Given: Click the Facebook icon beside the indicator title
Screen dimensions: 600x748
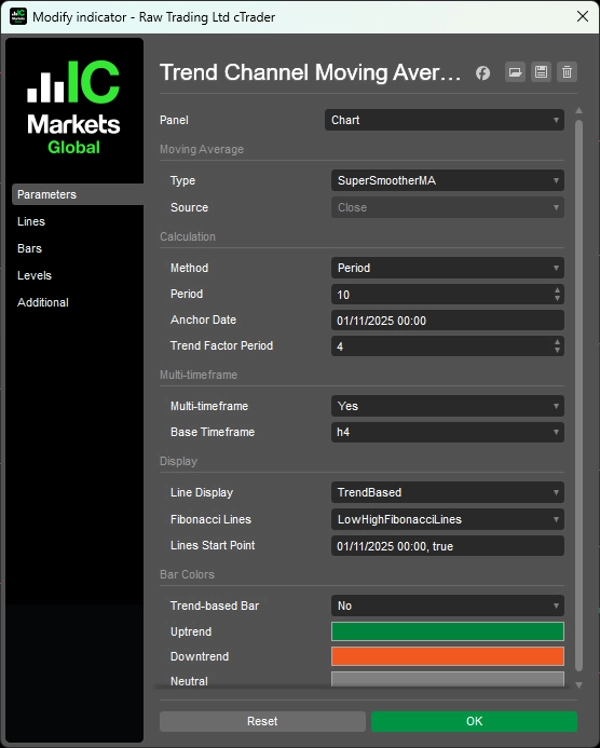Looking at the screenshot, I should 483,72.
